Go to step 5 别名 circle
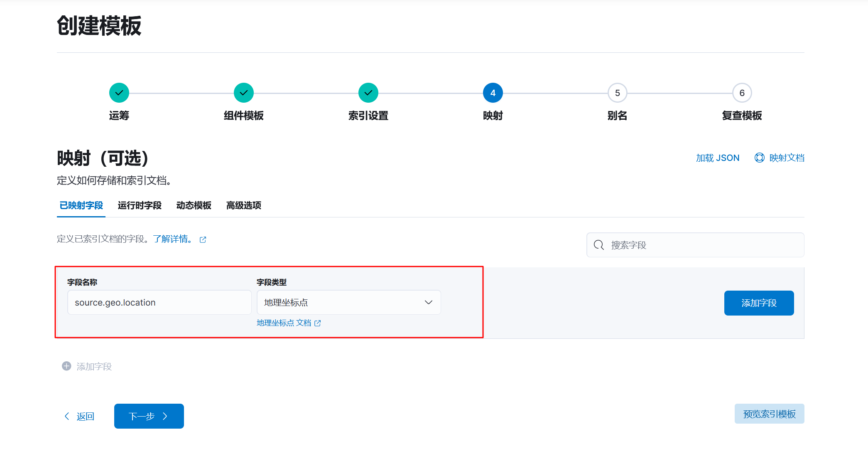This screenshot has width=868, height=449. coord(618,93)
